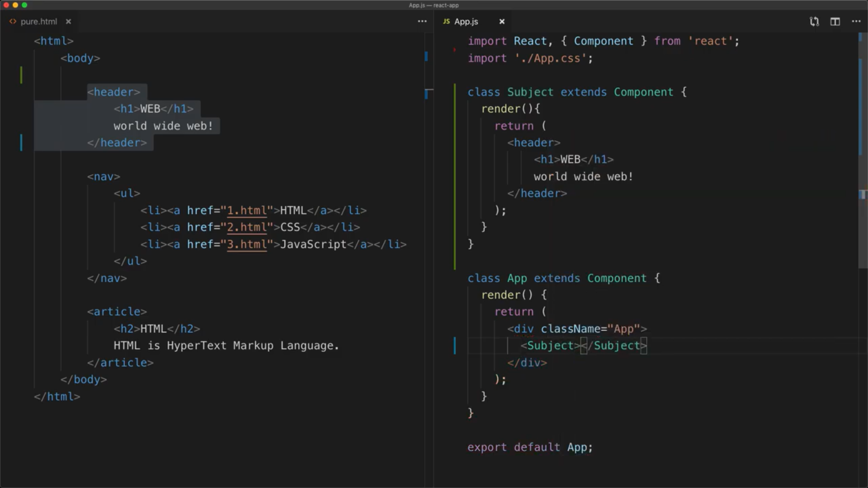Follow the 1.html href link
The image size is (868, 488).
[247, 211]
